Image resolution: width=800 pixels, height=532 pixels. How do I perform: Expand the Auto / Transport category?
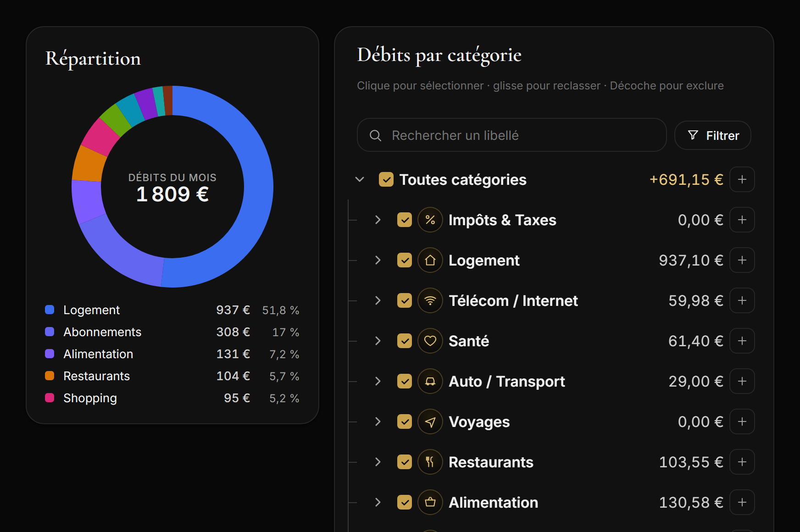[378, 381]
